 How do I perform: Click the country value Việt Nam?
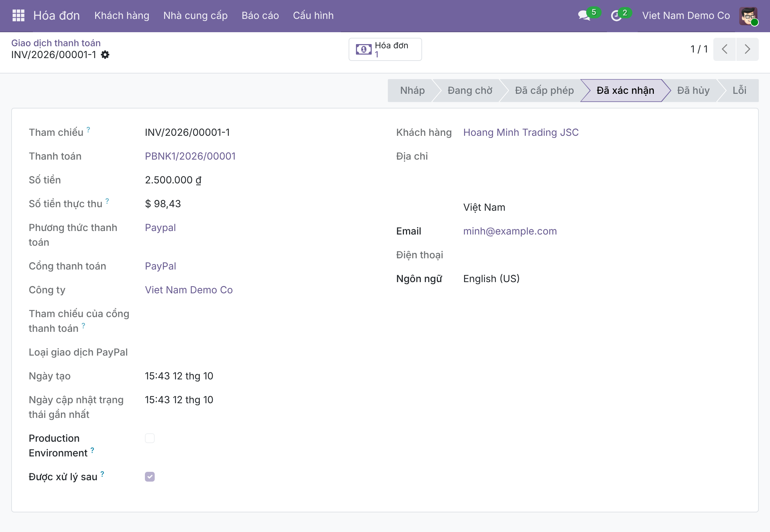(484, 207)
